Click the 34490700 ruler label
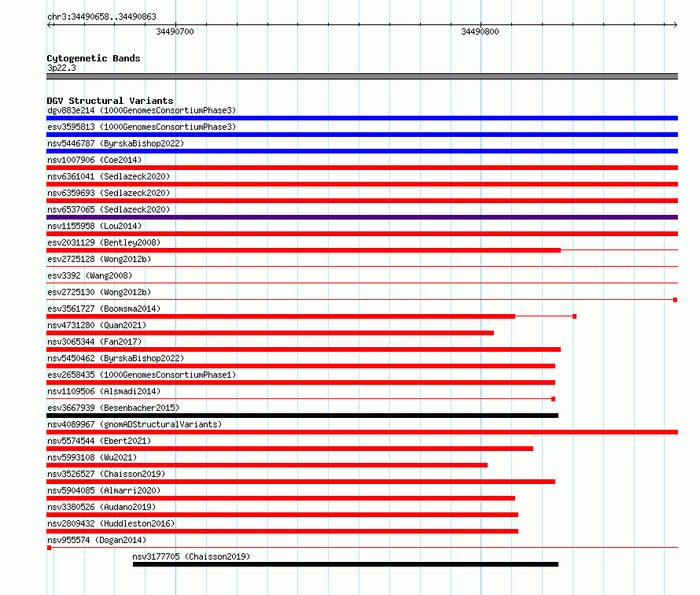This screenshot has height=595, width=700. tap(175, 31)
